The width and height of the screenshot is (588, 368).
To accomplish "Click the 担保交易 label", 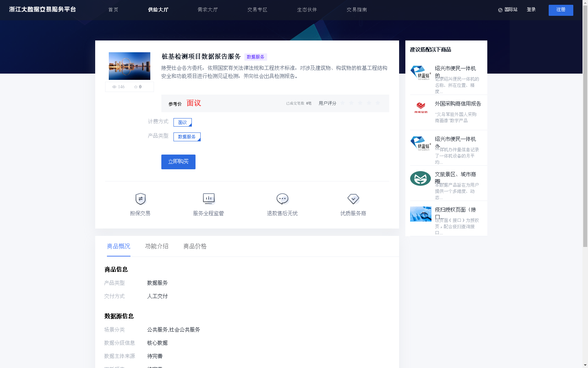I will (x=140, y=213).
